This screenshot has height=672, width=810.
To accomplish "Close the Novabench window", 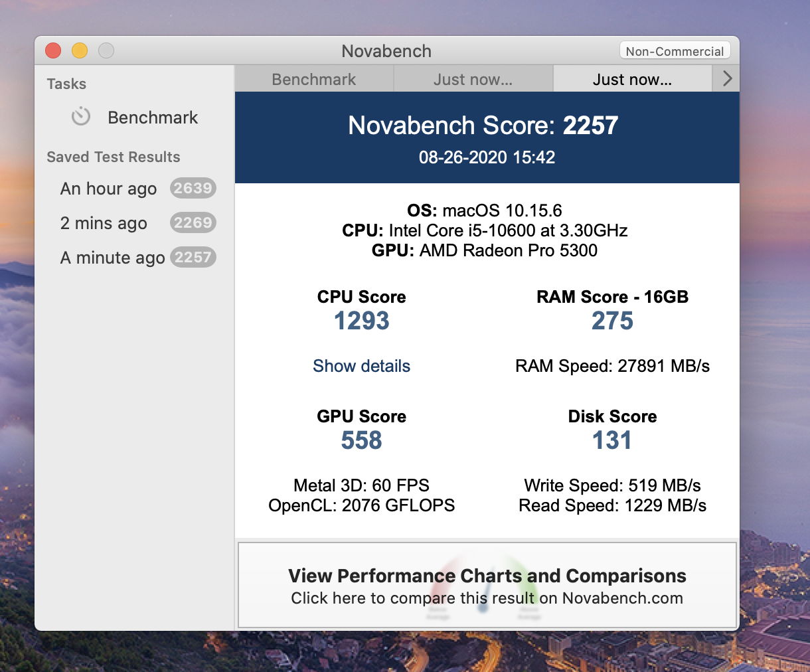I will pos(53,50).
